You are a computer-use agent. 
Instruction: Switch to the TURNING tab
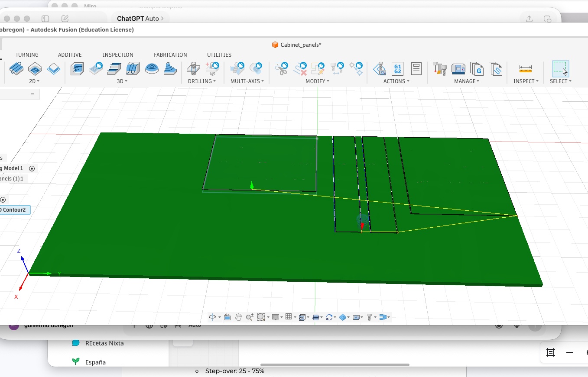27,55
